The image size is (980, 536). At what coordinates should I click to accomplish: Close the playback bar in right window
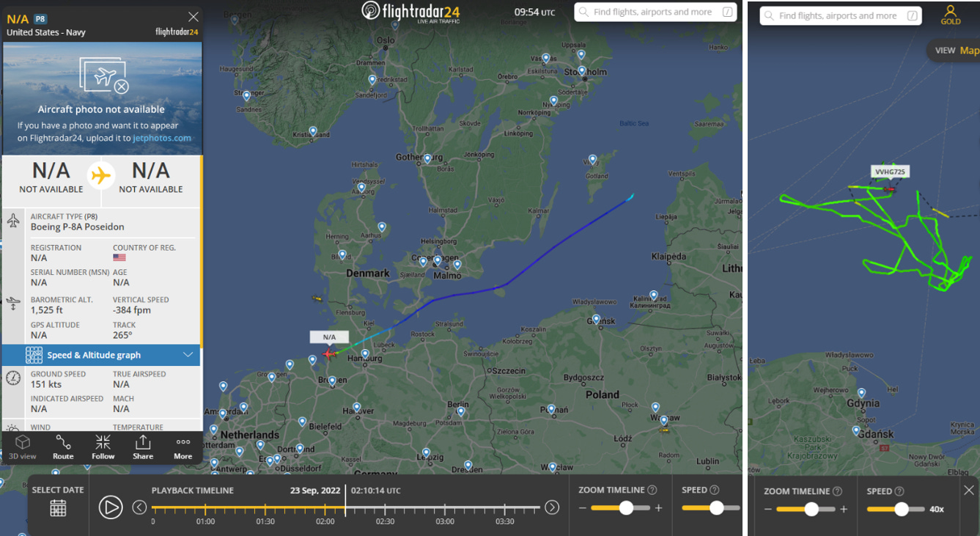tap(969, 490)
